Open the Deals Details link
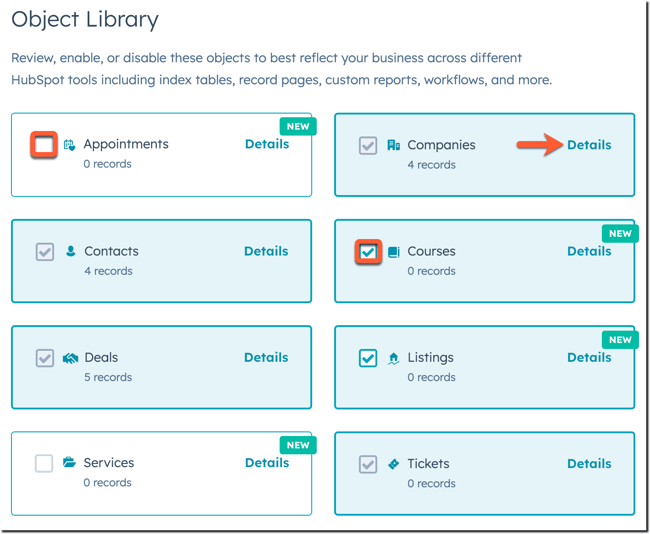 266,357
